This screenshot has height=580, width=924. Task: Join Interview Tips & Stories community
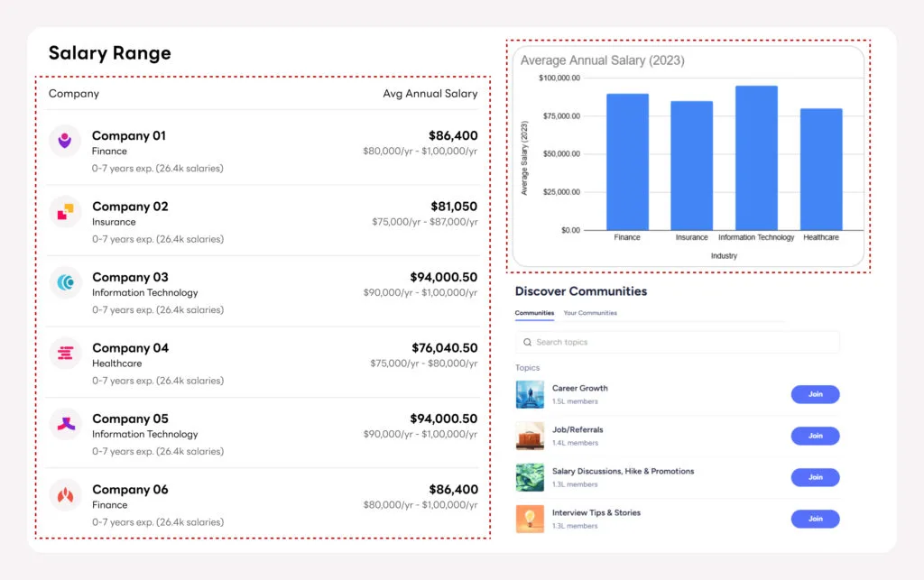(815, 519)
